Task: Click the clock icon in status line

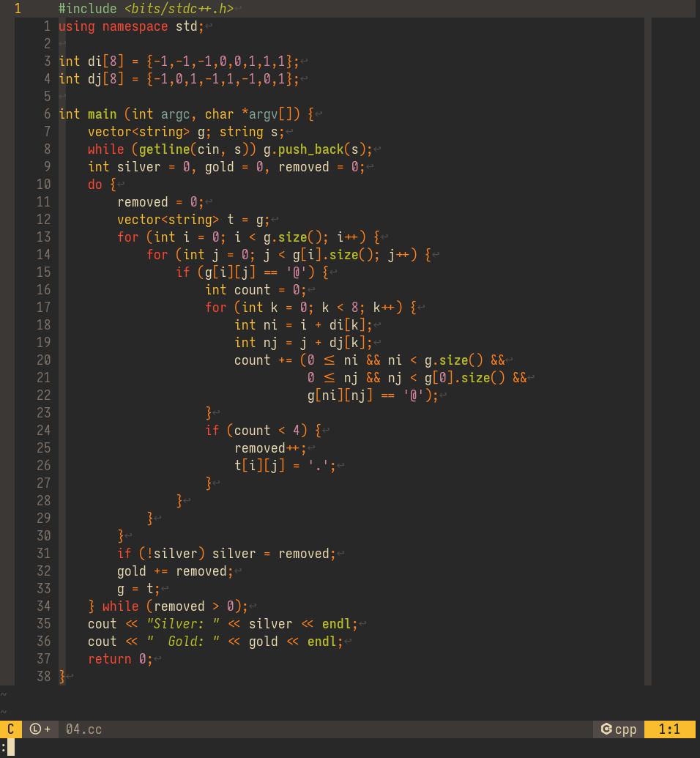Action: click(35, 729)
